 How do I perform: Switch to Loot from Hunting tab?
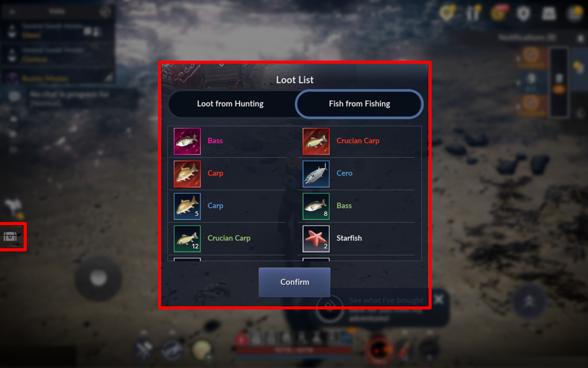(x=230, y=104)
